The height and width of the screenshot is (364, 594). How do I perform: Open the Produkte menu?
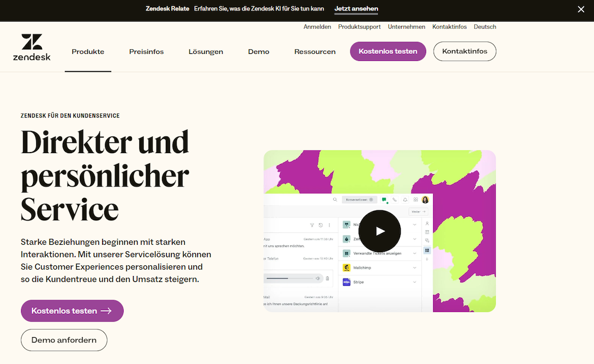tap(88, 51)
